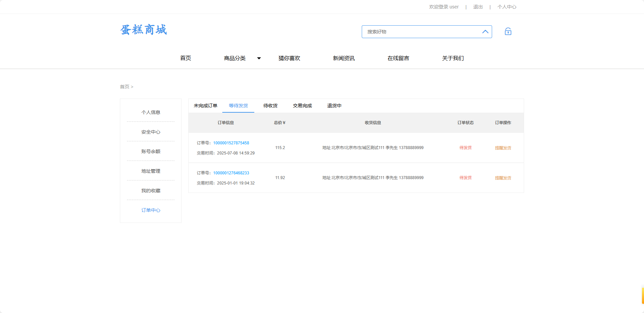Switch to the 待收货 tab
The width and height of the screenshot is (644, 313).
click(270, 106)
